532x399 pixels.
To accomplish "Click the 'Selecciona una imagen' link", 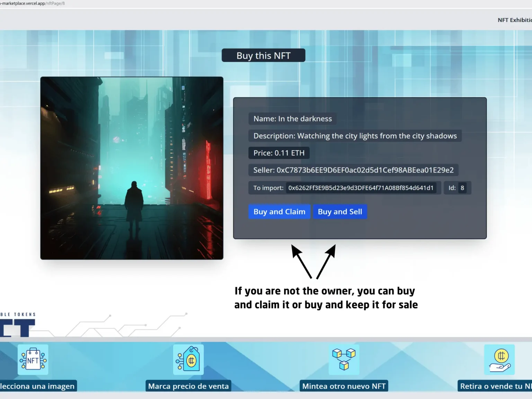I will (38, 385).
